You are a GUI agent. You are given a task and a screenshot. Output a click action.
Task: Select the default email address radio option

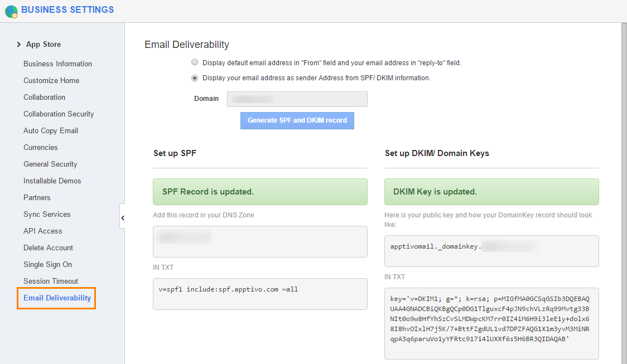[x=195, y=62]
